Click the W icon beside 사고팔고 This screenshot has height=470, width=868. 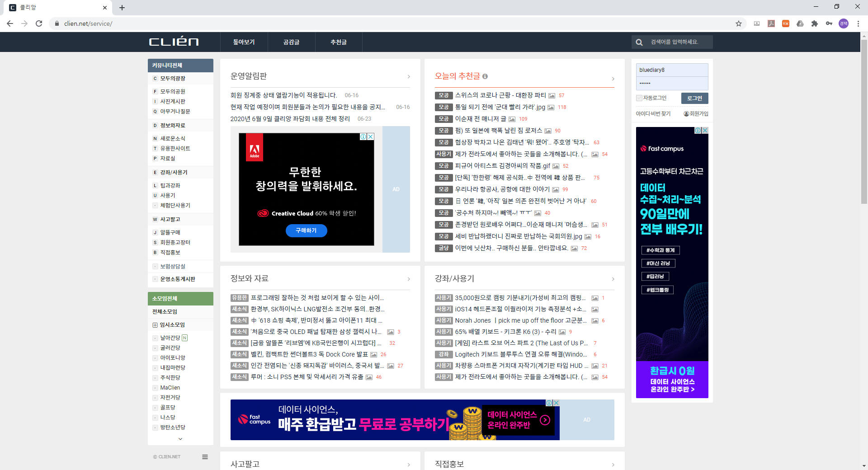point(155,220)
